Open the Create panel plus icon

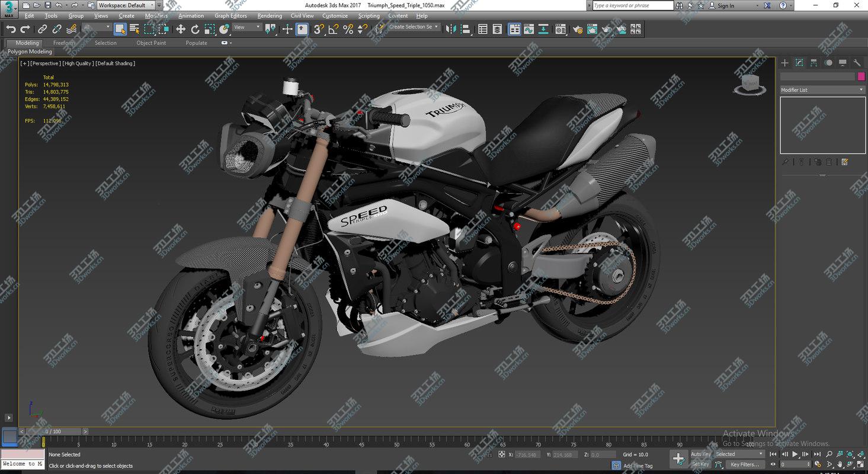784,63
